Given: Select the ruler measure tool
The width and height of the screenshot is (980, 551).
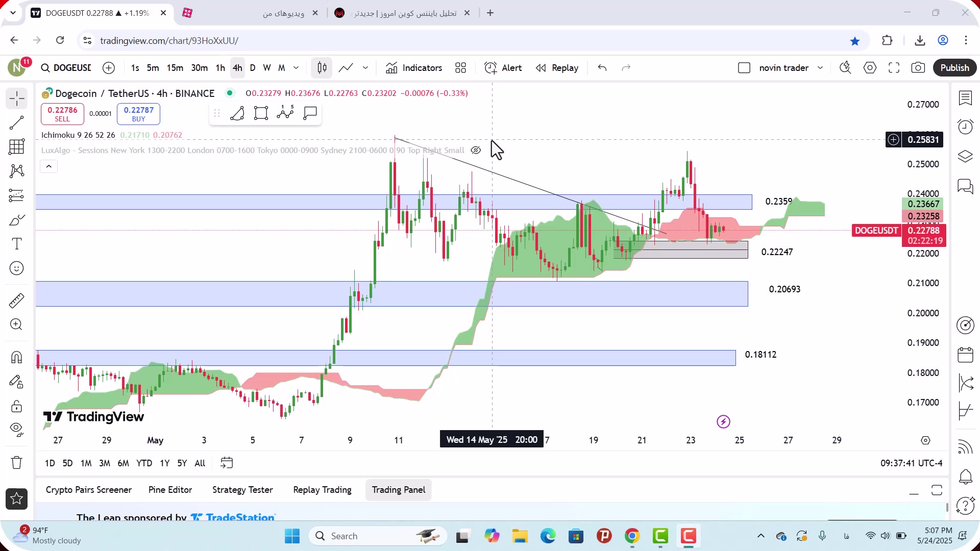Looking at the screenshot, I should (17, 300).
